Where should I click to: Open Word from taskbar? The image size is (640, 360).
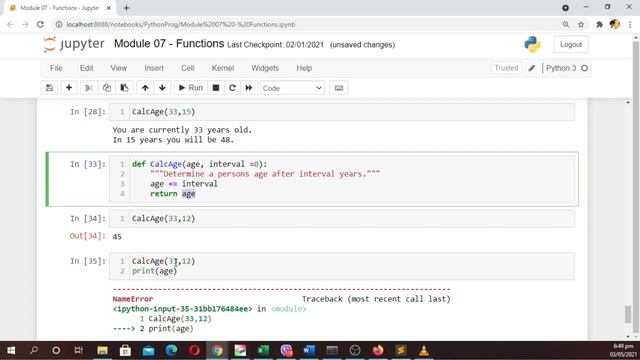(x=309, y=350)
